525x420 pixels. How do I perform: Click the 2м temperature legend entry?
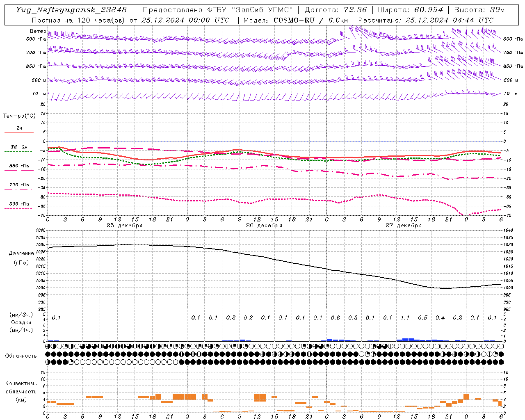(x=19, y=128)
